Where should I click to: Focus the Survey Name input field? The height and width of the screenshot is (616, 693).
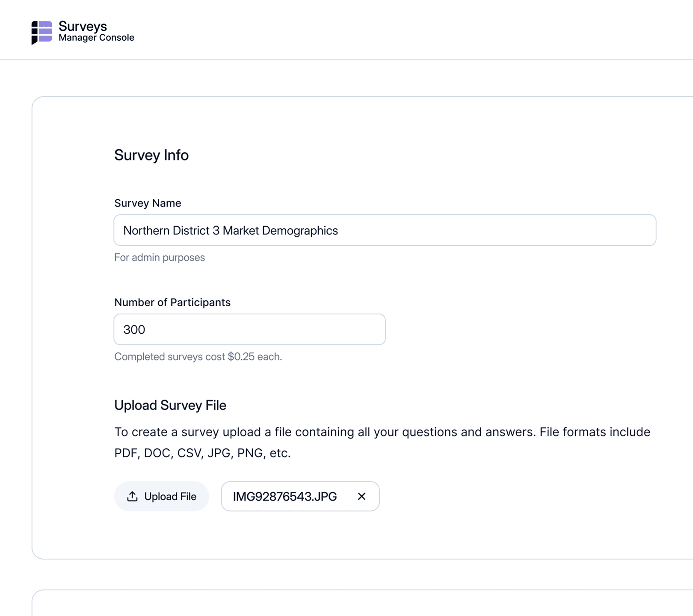pos(471,230)
